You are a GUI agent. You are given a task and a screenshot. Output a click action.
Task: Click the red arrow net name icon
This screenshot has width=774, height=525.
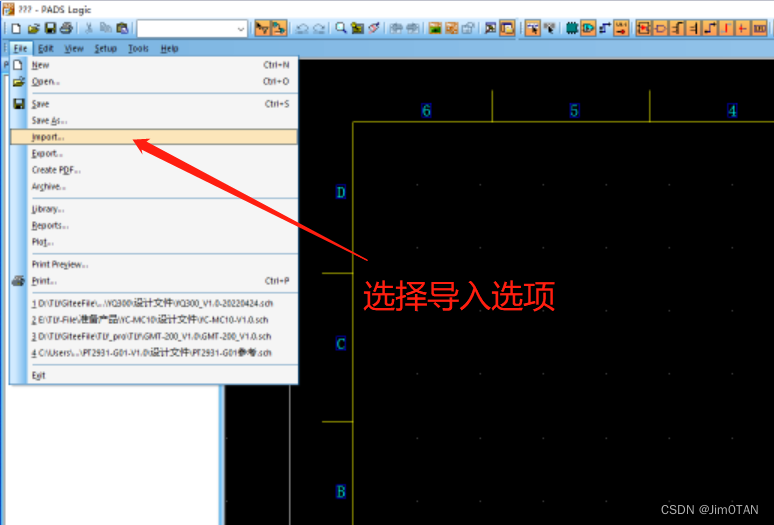[621, 29]
